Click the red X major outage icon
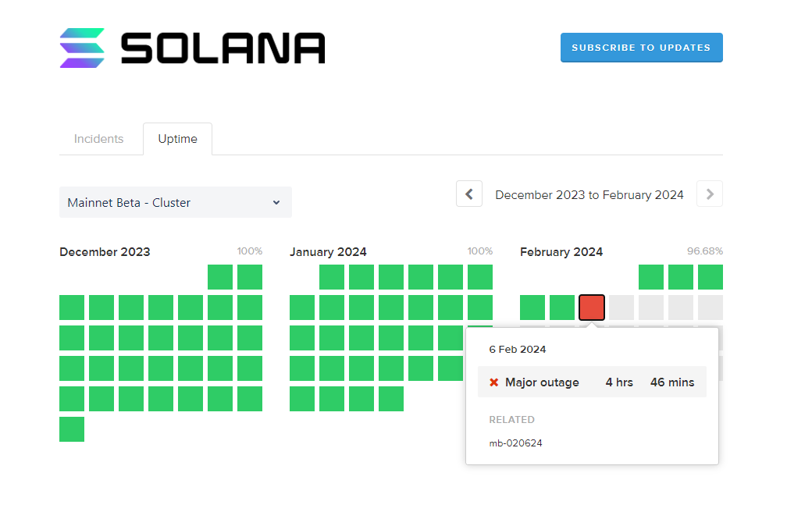 [494, 382]
